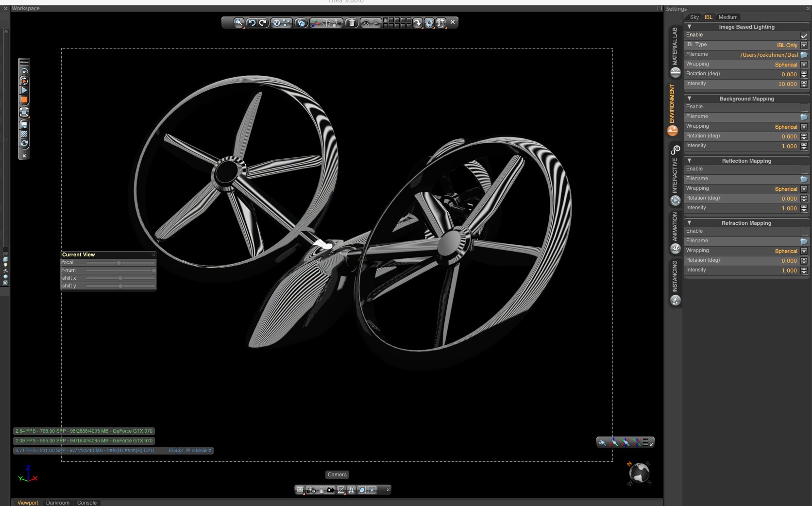
Task: Click the save image floppy disk icon
Action: pos(24,124)
